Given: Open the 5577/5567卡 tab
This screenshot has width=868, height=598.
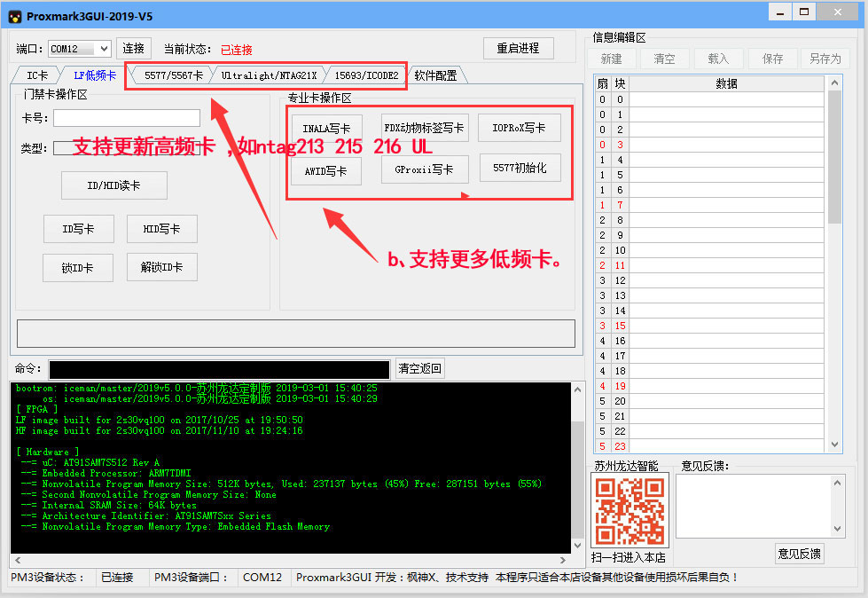Looking at the screenshot, I should pyautogui.click(x=173, y=75).
